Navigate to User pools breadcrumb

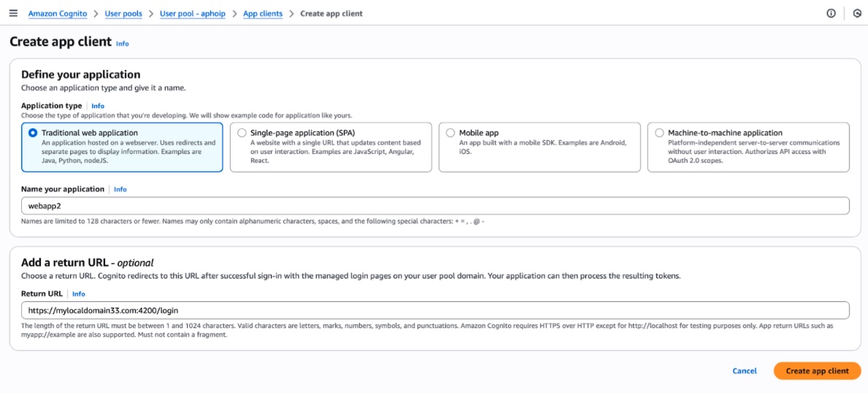pos(123,14)
